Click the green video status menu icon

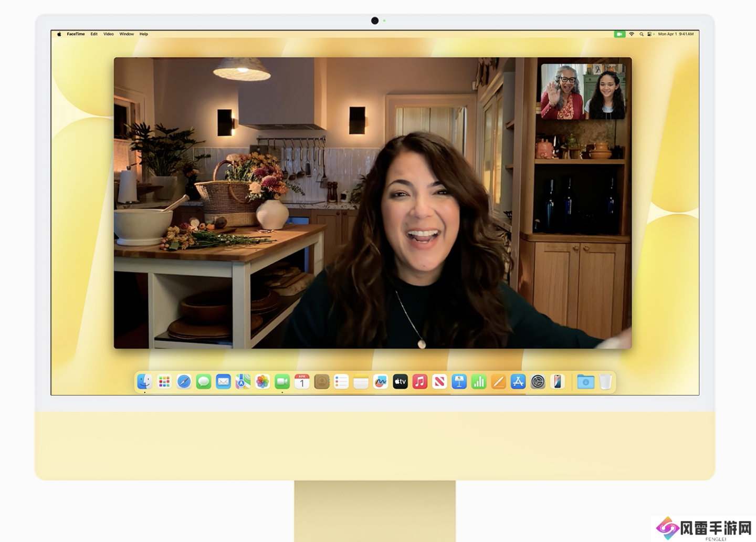[x=619, y=34]
